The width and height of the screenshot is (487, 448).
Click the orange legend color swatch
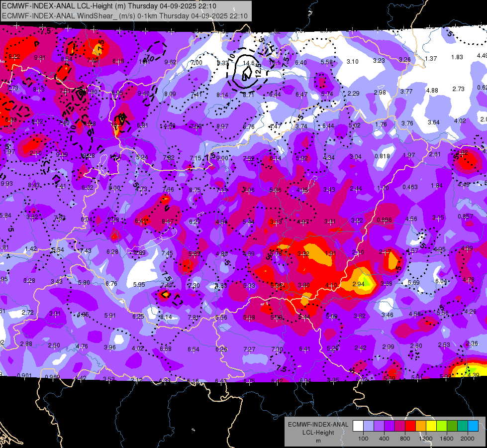coord(421,426)
